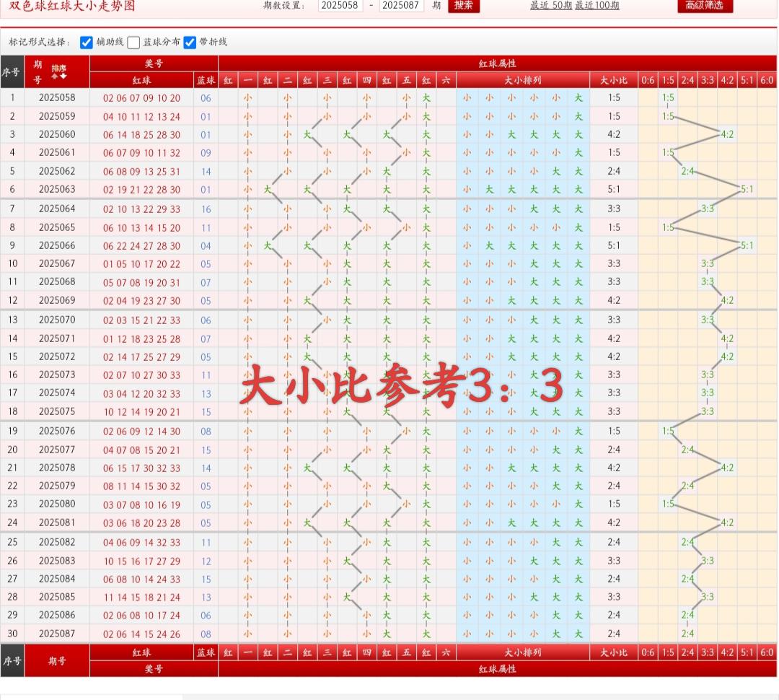Viewport: 779px width, 700px height.
Task: Click the 大小排列 column header at top
Action: pos(523,80)
